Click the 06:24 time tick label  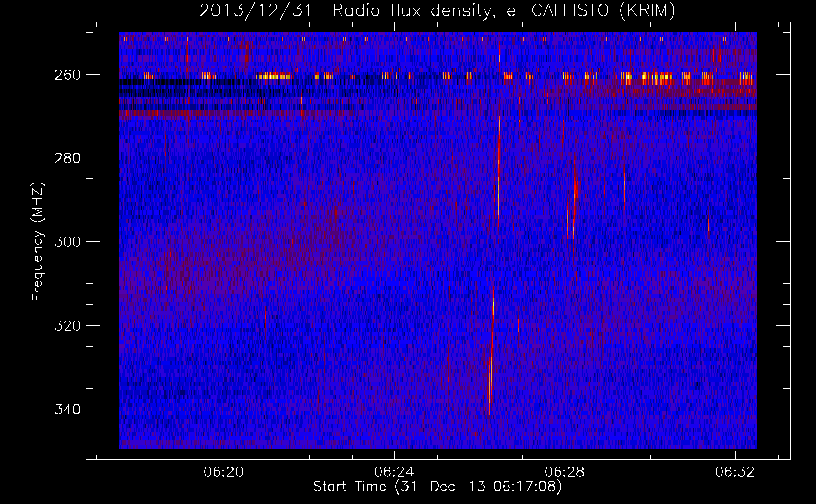394,472
